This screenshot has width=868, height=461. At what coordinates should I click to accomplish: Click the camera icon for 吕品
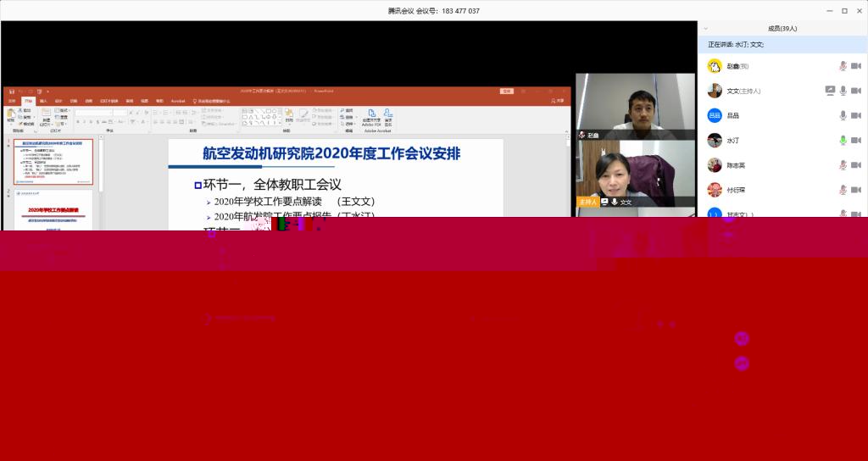[x=856, y=115]
